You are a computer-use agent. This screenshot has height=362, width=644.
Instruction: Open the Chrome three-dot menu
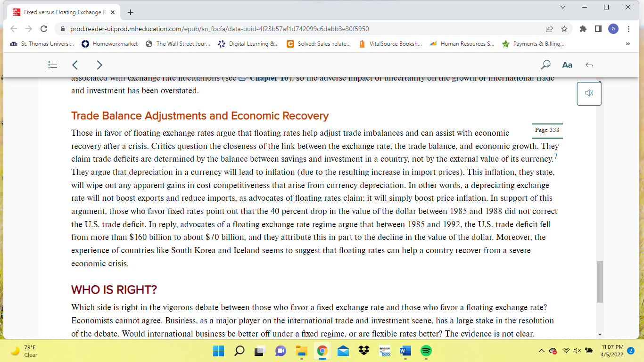pos(628,29)
